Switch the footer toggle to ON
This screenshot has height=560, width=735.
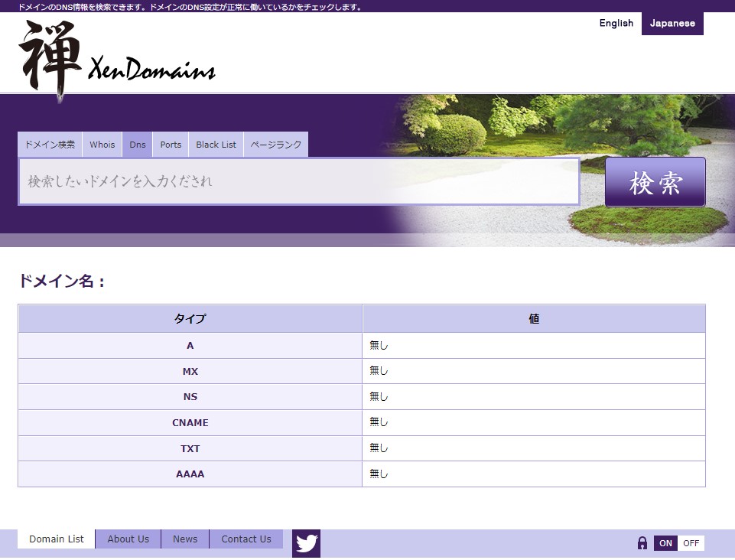(665, 543)
